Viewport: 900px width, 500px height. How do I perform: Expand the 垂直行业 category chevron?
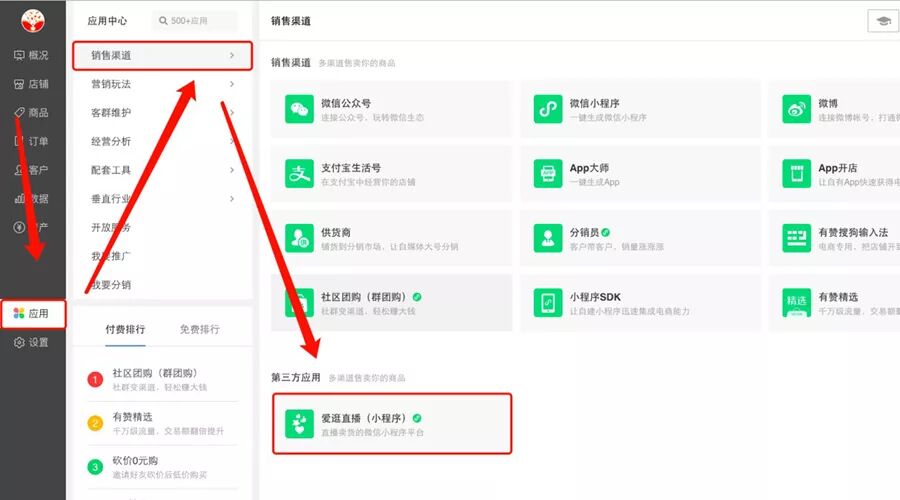coord(232,199)
